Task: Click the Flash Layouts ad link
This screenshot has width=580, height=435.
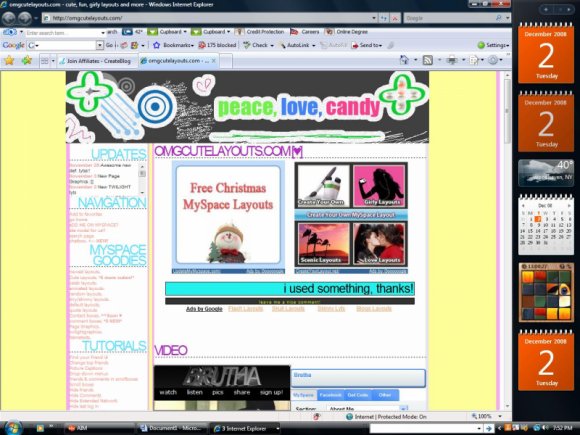Action: coord(246,308)
